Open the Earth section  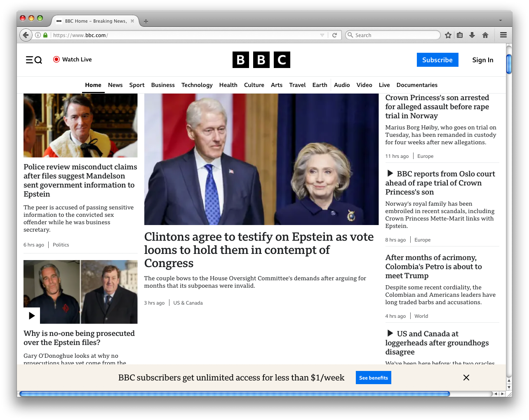[320, 85]
